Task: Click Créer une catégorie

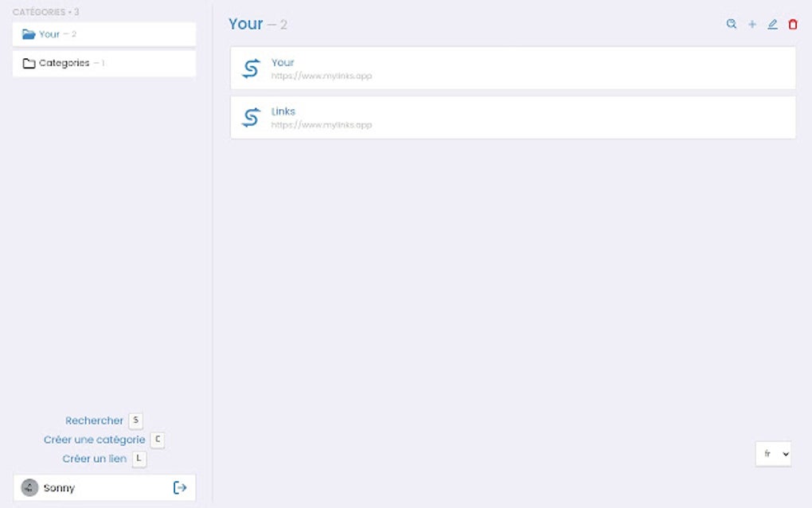Action: coord(94,440)
